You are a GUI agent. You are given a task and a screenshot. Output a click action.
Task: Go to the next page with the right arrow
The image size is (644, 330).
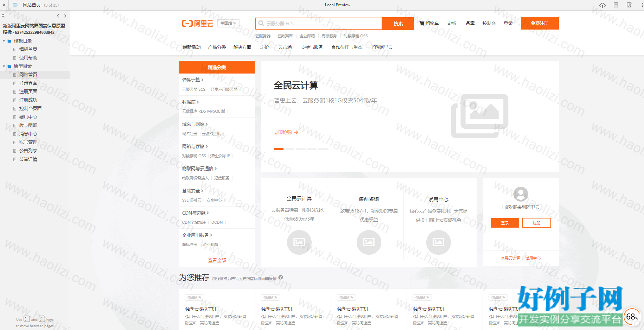coord(65,16)
